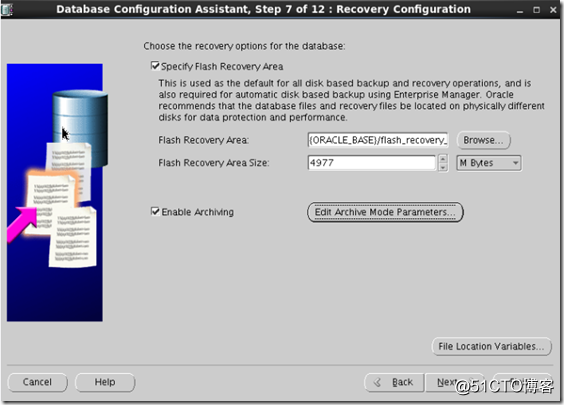Image resolution: width=564 pixels, height=405 pixels.
Task: Open the M Bytes unit dropdown
Action: click(x=489, y=163)
